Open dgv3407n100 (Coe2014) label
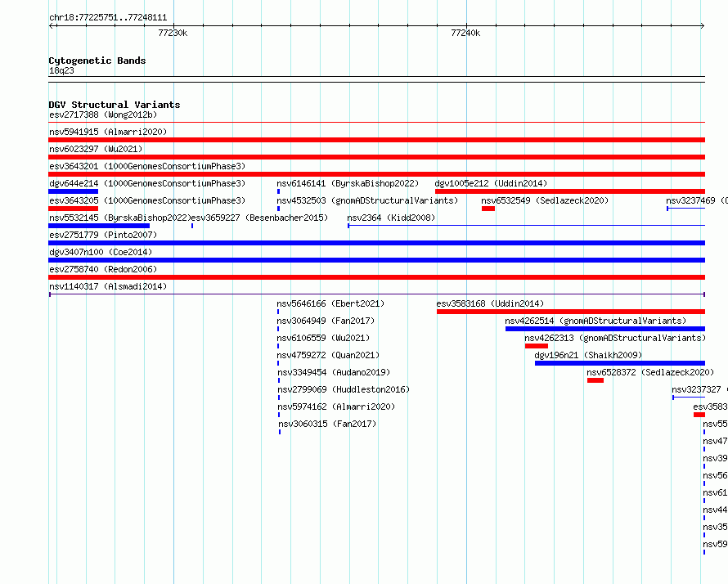Image resolution: width=728 pixels, height=584 pixels. tap(101, 252)
